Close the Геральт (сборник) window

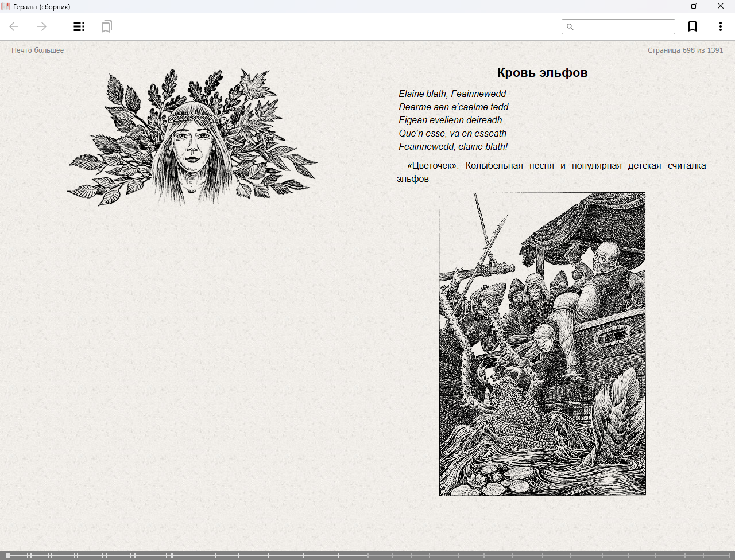coord(720,6)
